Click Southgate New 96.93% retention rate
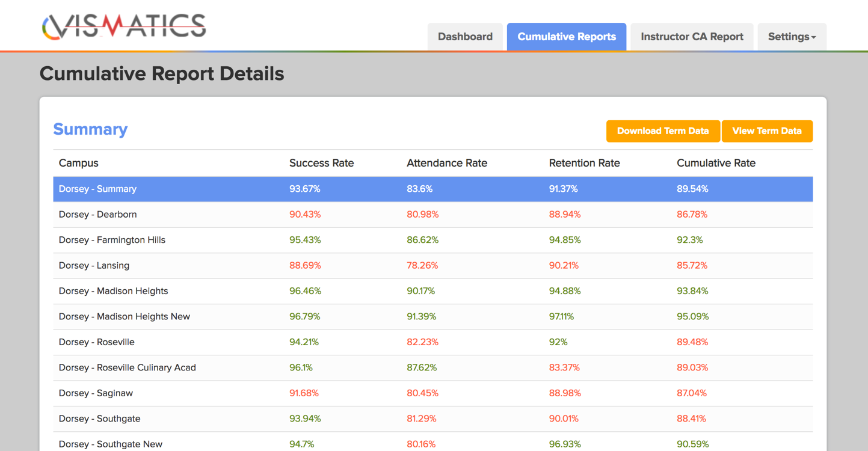This screenshot has height=451, width=868. coord(565,444)
